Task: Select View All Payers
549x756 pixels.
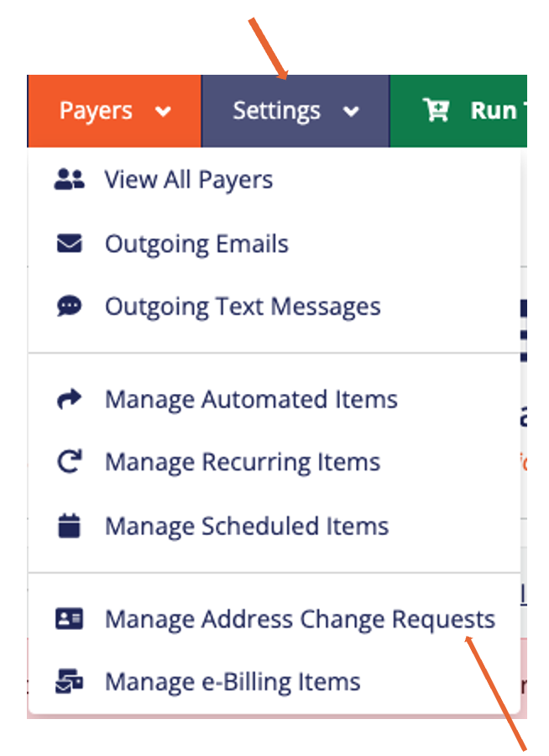Action: point(189,180)
